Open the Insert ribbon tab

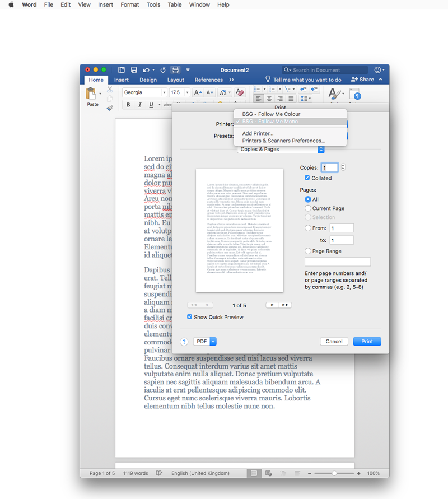[x=121, y=80]
